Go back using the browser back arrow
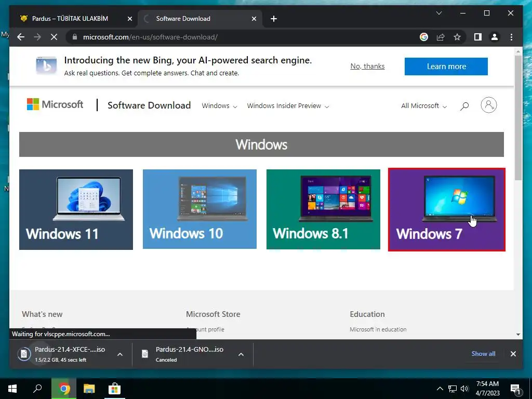 (21, 37)
